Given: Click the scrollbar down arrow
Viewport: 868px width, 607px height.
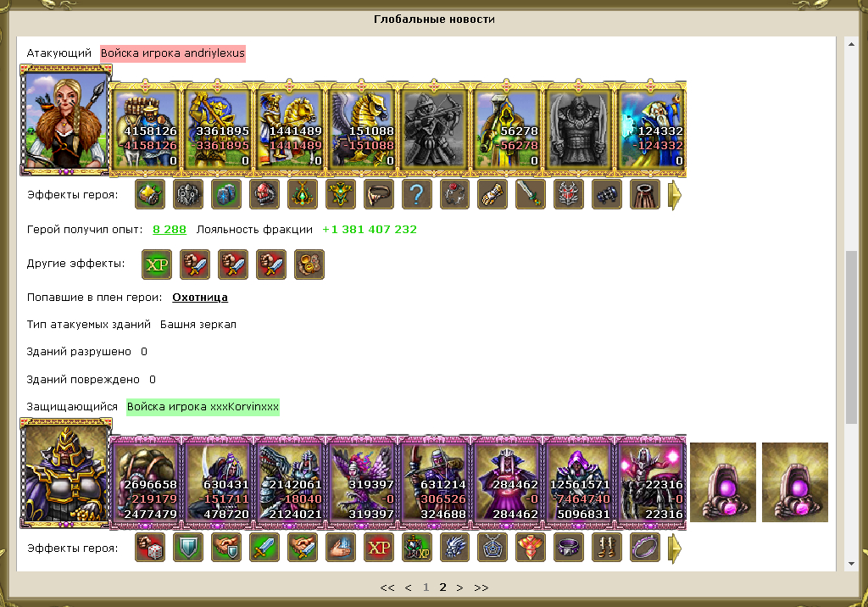Looking at the screenshot, I should point(851,564).
